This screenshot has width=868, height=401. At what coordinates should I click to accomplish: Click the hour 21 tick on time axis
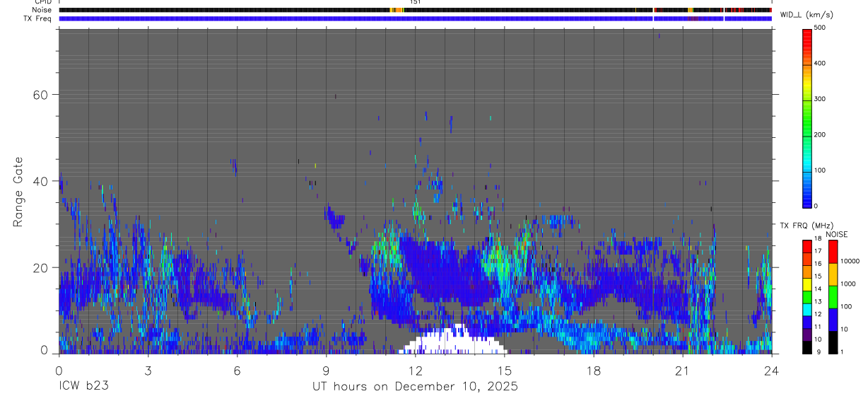(683, 371)
